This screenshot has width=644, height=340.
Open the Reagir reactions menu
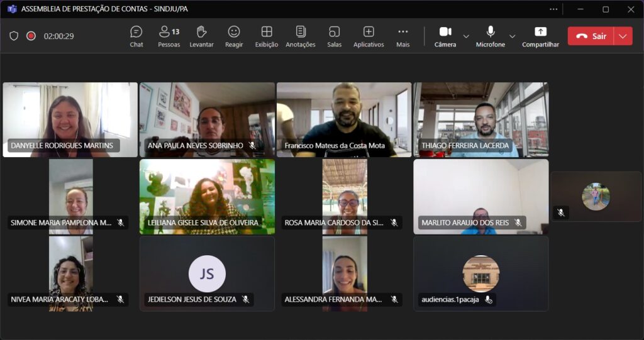[234, 36]
